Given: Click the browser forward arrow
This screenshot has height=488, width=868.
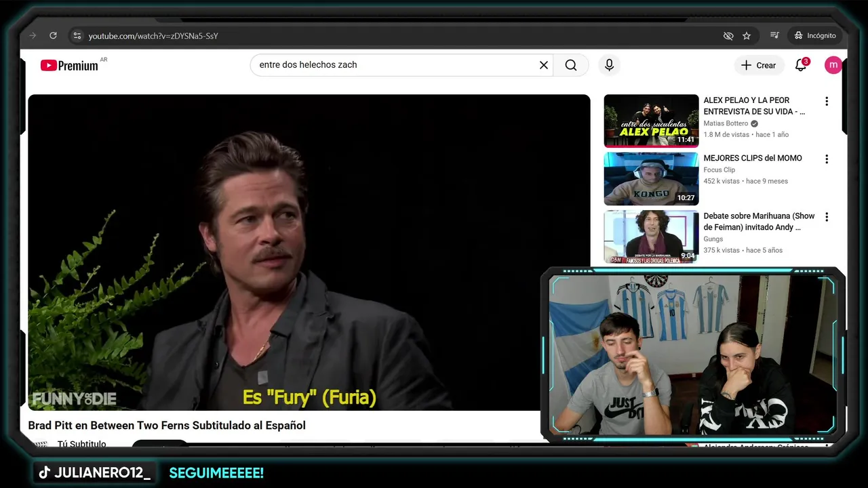Looking at the screenshot, I should pyautogui.click(x=33, y=35).
